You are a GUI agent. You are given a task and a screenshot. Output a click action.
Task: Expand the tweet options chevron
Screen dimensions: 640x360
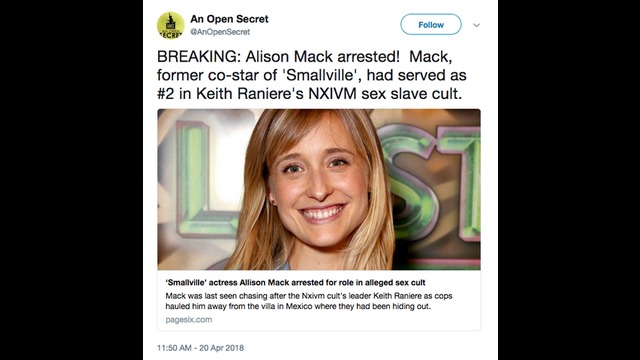[x=476, y=25]
